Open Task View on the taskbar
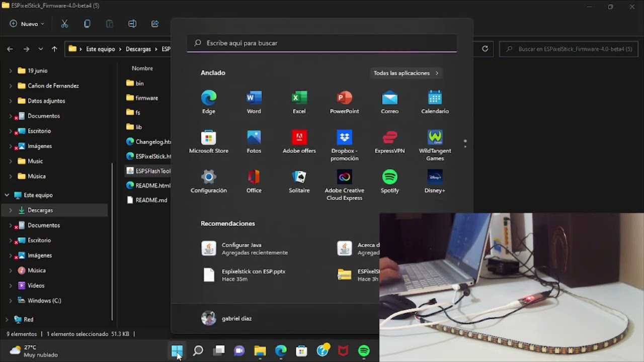644x362 pixels. 219,351
